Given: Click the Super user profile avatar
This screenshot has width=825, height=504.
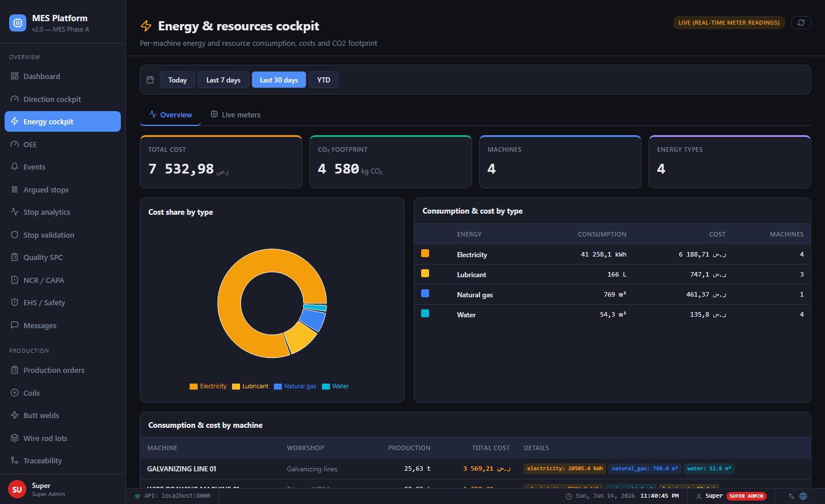Looking at the screenshot, I should point(17,489).
